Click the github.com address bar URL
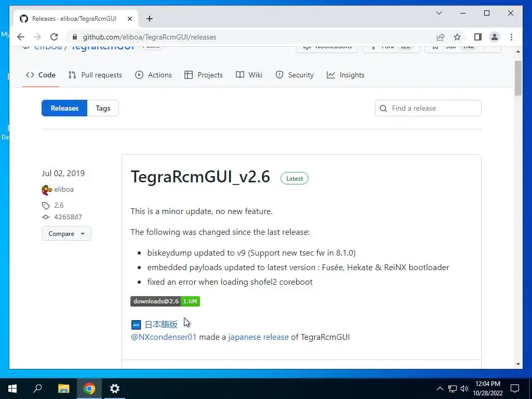Image resolution: width=532 pixels, height=399 pixels. click(150, 37)
